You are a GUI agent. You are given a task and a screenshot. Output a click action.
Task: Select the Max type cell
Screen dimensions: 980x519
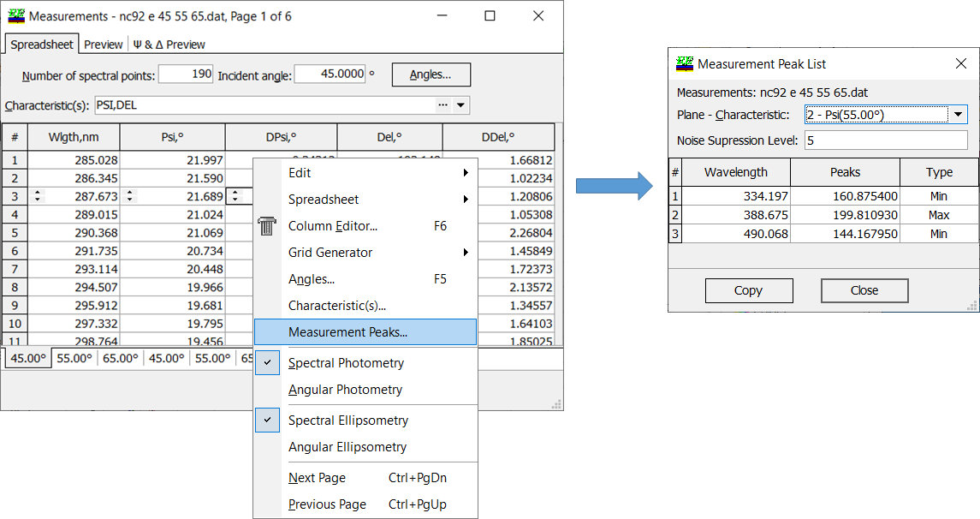[x=940, y=215]
